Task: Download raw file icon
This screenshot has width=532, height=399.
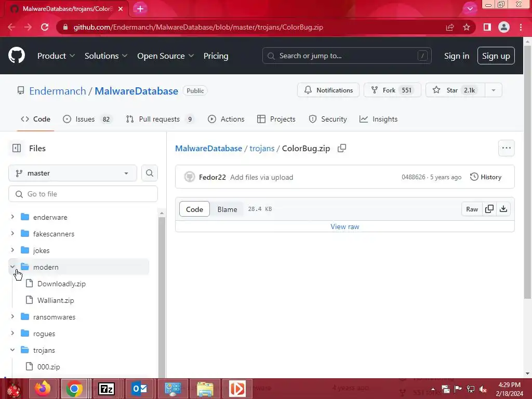Action: point(503,209)
